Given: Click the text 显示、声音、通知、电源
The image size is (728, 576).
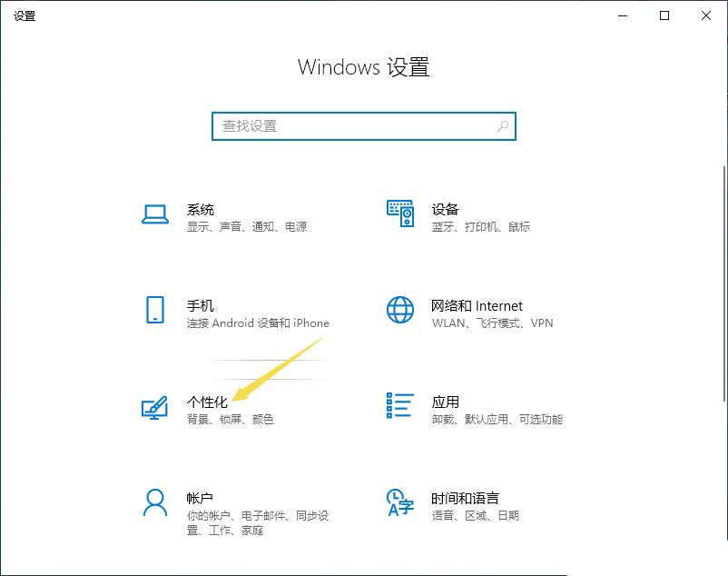Looking at the screenshot, I should 247,227.
